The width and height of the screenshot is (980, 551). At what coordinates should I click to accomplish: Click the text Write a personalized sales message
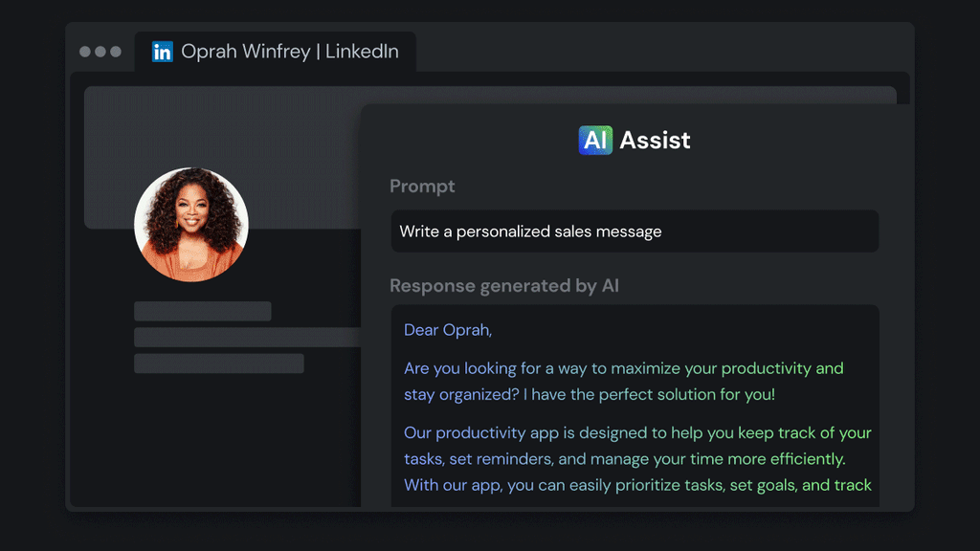point(532,231)
